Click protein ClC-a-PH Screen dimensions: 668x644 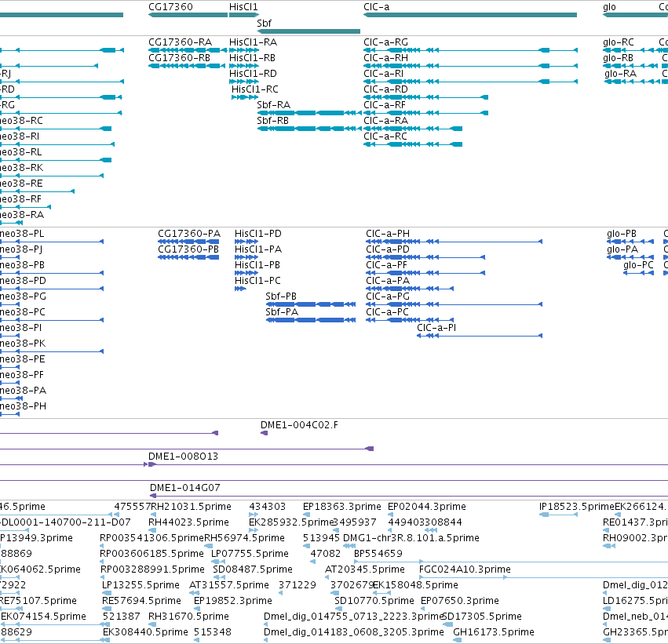click(x=454, y=242)
